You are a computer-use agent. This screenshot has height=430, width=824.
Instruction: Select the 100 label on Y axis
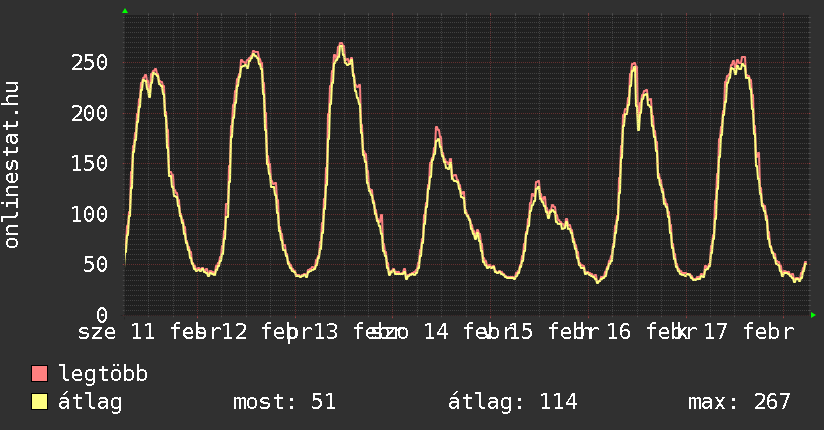coord(90,214)
